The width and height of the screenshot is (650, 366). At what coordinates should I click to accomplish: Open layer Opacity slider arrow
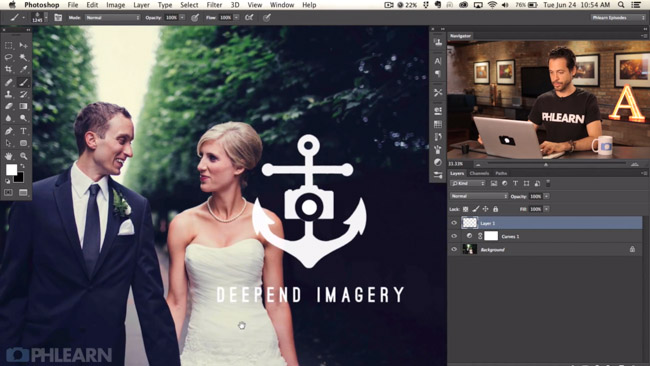pos(547,196)
